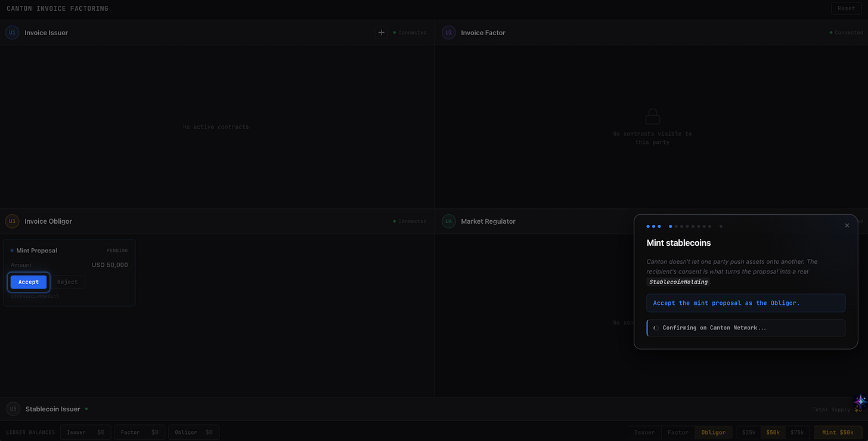Click the U5 Stablecoin Issuer badge
868x441 pixels.
pos(13,409)
